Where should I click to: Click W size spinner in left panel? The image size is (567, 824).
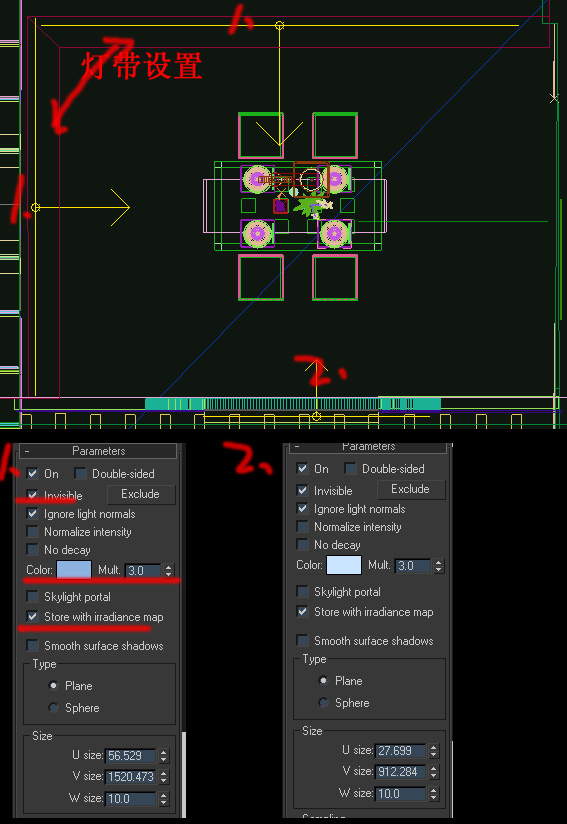click(x=163, y=799)
